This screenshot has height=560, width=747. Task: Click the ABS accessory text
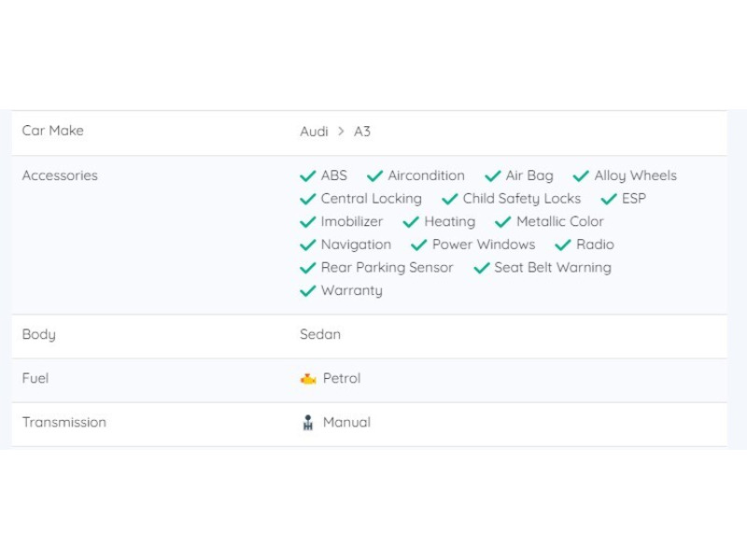[334, 175]
